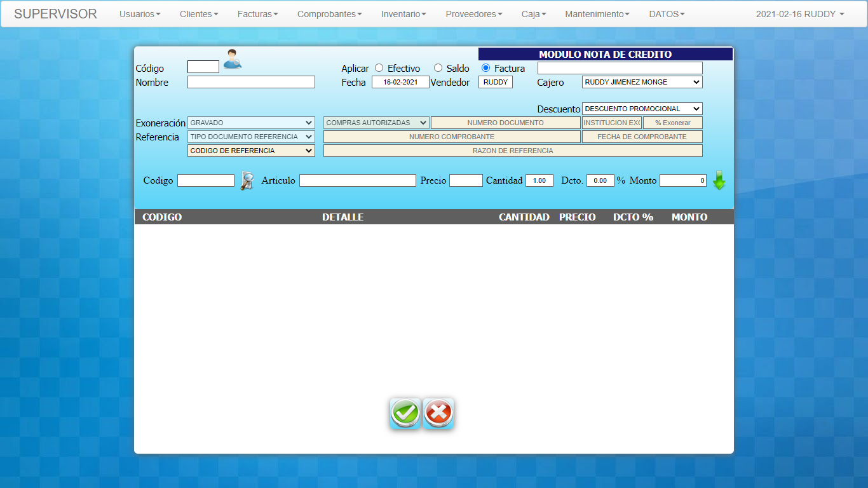Open the 2021-02-16 RUDDY user menu
Screen dimensions: 868x488
click(x=799, y=14)
